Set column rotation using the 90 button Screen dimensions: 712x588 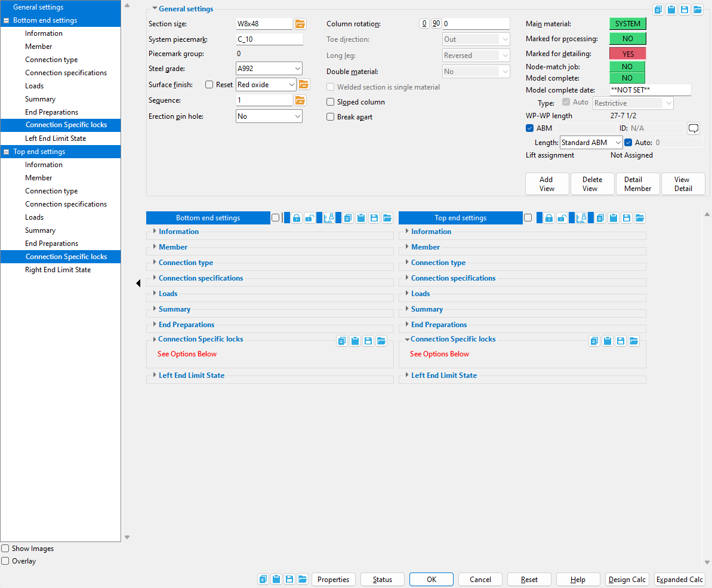pos(436,24)
